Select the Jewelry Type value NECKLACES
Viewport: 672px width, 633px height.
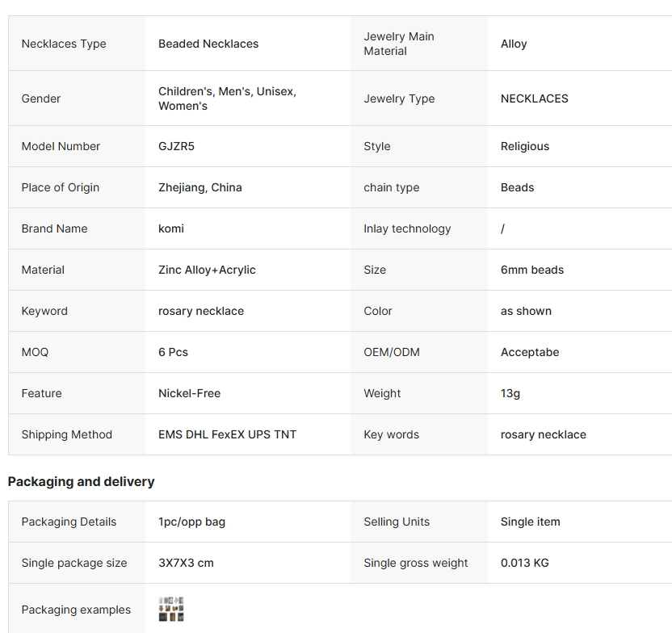tap(535, 99)
